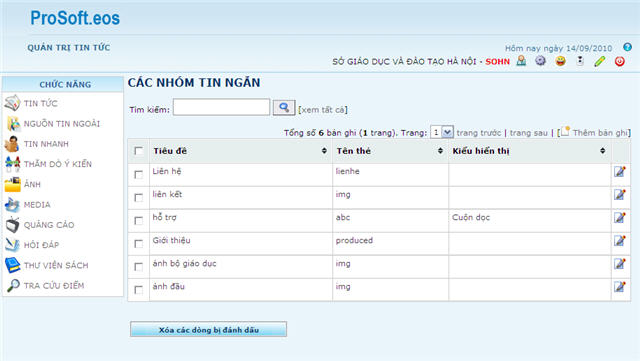
Task: Sort table by Tiêu đề column arrows
Action: point(324,151)
